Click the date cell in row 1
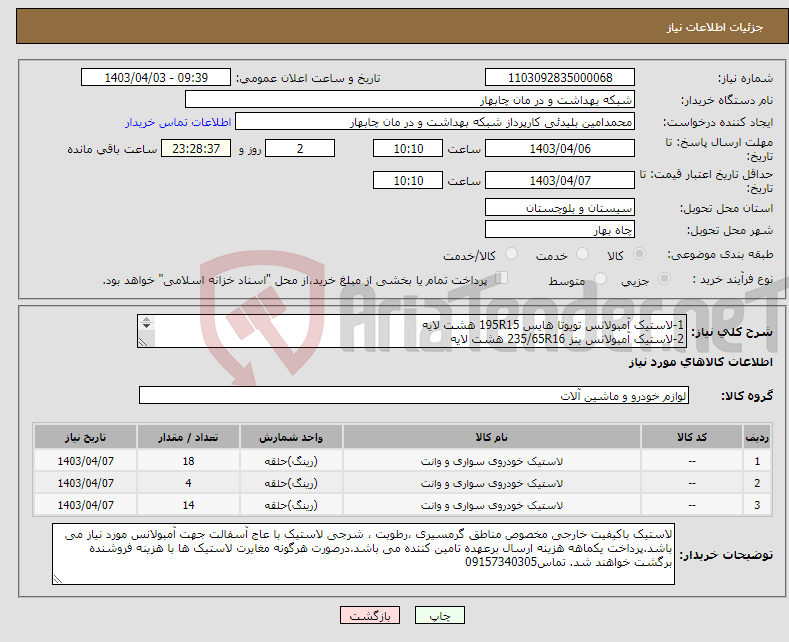This screenshot has height=642, width=789. 86,461
